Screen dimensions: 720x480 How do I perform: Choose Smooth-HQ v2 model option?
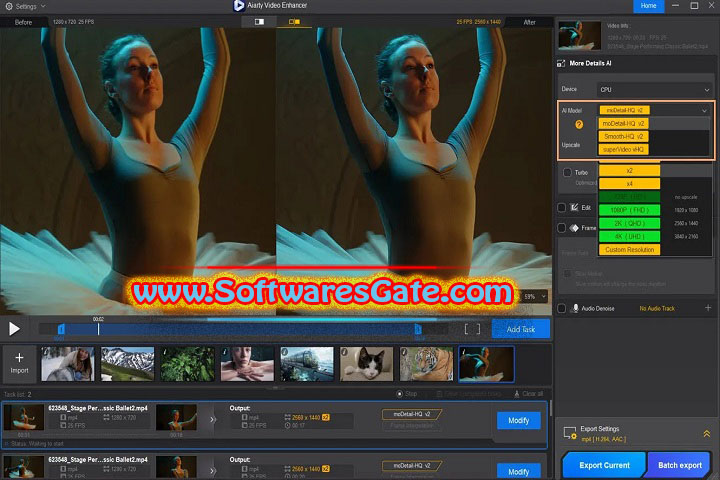click(624, 136)
